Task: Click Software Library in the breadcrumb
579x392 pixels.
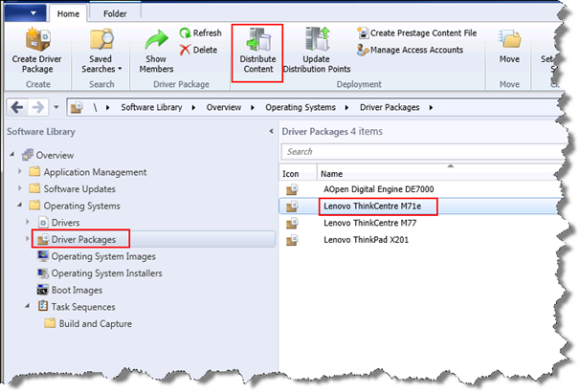Action: pos(151,107)
